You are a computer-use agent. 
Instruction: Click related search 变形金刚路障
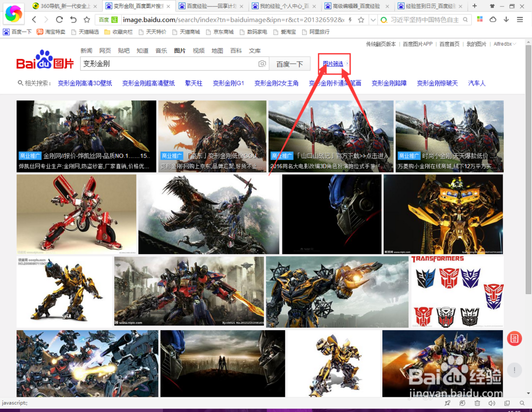(x=389, y=83)
